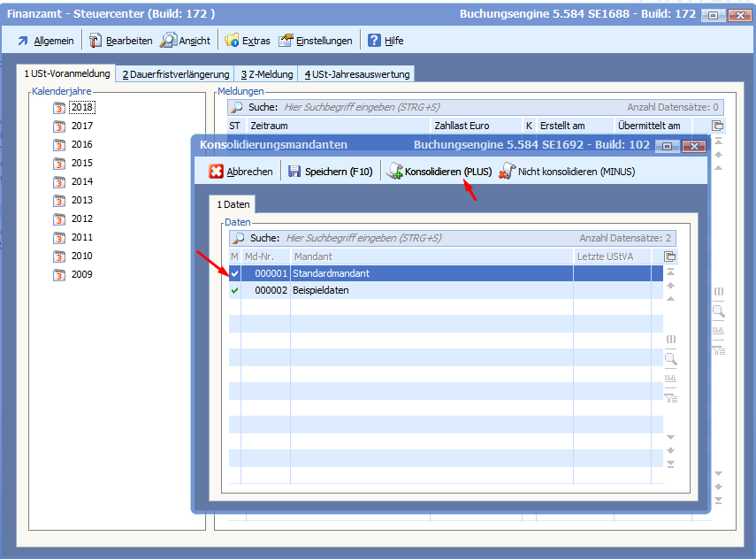Image resolution: width=756 pixels, height=559 pixels.
Task: Click filter icon beside Konsolidierungsmandanten list
Action: (x=670, y=398)
